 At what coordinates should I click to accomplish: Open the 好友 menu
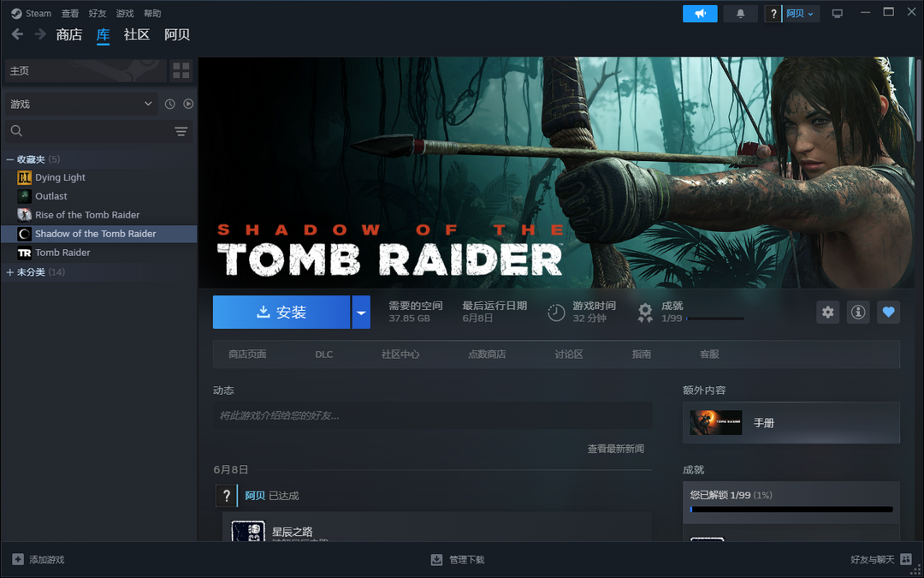pos(98,13)
